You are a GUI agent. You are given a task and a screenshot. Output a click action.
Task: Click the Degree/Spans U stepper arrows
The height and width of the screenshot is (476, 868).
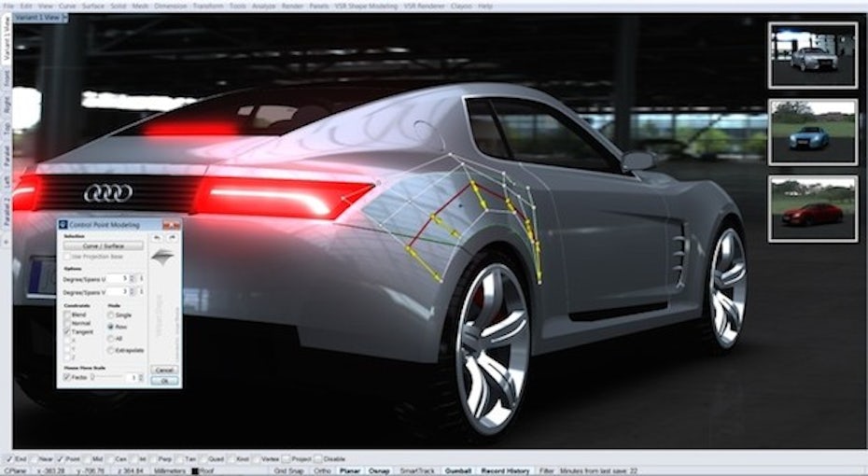(130, 278)
